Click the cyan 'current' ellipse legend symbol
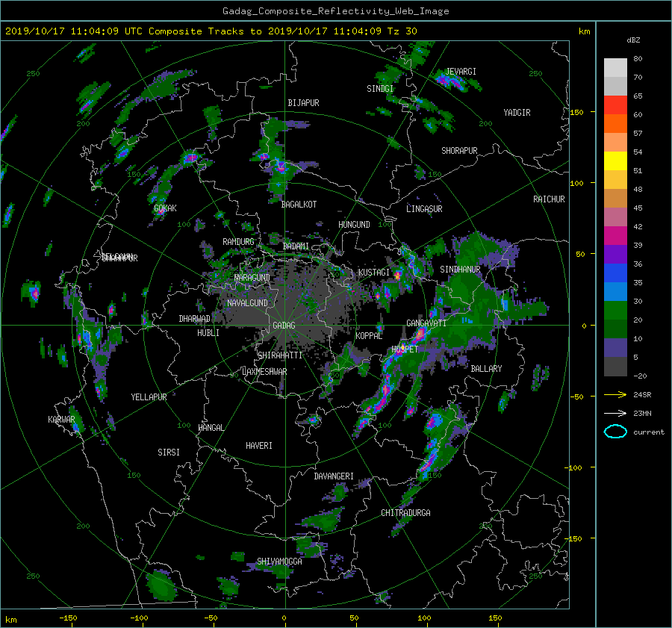The height and width of the screenshot is (628, 672). (x=615, y=432)
